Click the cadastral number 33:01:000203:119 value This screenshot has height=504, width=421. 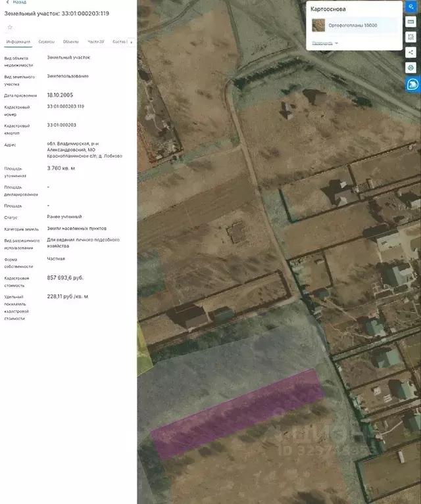tap(66, 106)
